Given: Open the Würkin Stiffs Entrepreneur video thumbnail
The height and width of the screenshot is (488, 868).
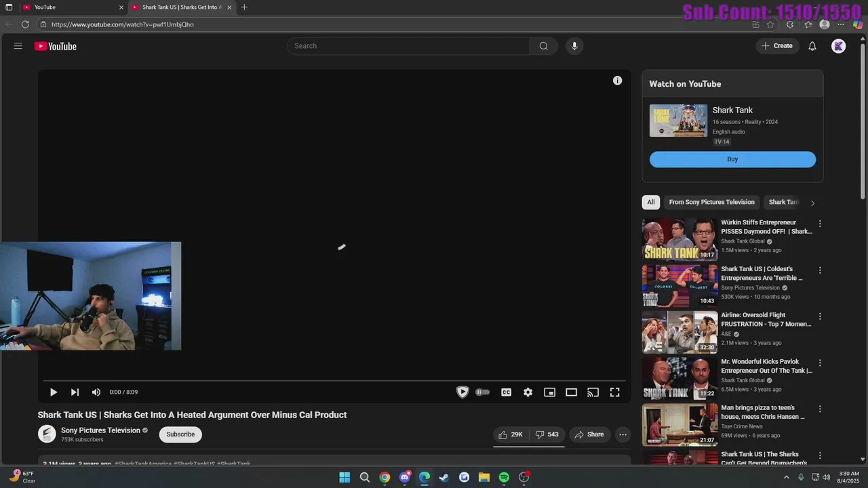Looking at the screenshot, I should click(679, 239).
